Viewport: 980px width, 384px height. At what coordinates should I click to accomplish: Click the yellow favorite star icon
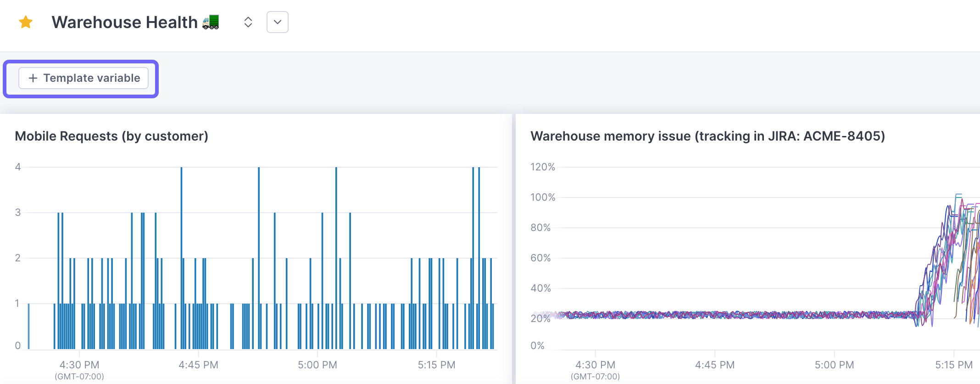(26, 22)
